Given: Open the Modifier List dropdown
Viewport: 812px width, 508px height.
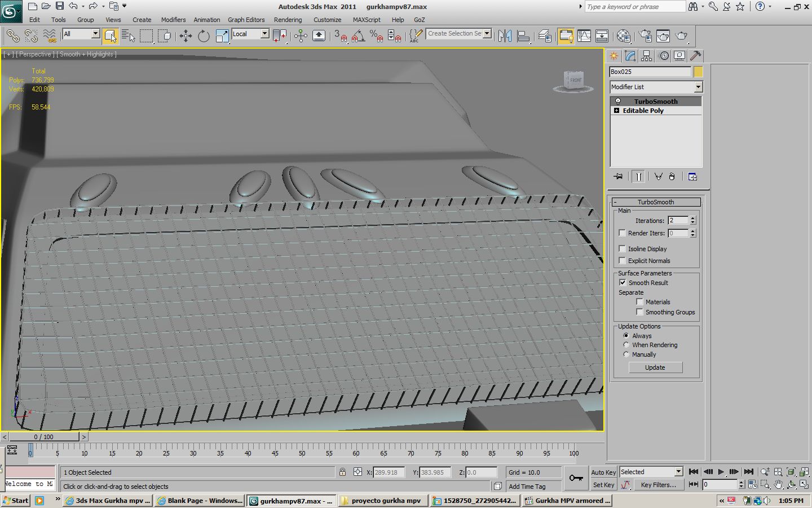Looking at the screenshot, I should pos(698,87).
